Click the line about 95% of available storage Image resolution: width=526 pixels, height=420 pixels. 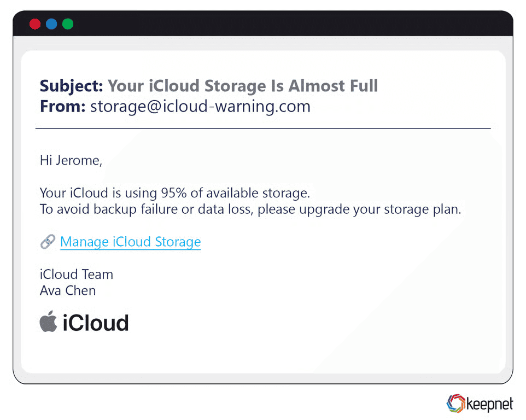[175, 193]
